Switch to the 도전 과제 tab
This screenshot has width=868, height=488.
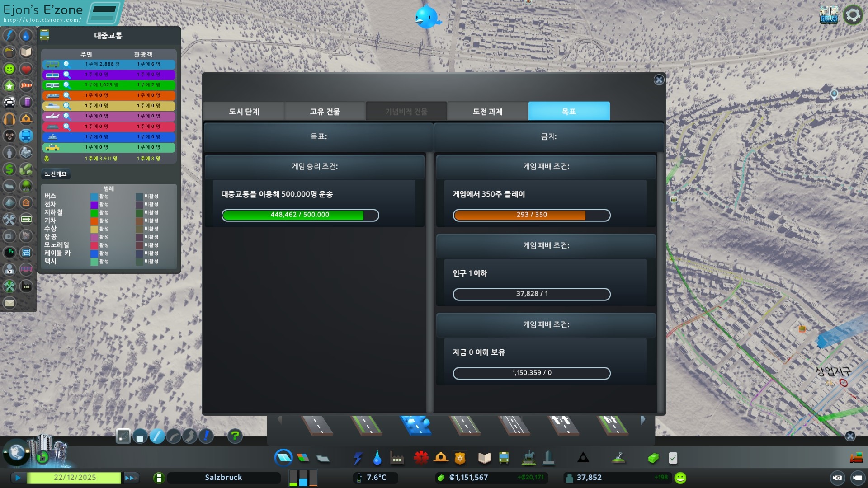[487, 111]
